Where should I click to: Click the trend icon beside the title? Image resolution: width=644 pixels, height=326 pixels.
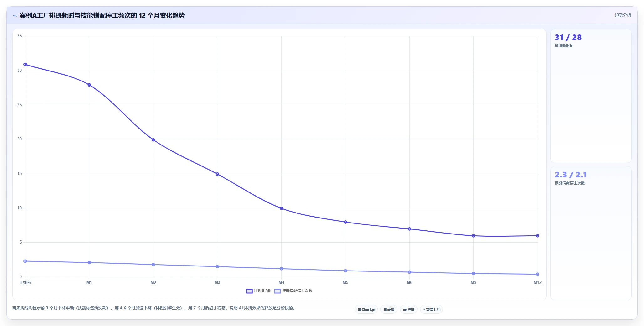(15, 16)
